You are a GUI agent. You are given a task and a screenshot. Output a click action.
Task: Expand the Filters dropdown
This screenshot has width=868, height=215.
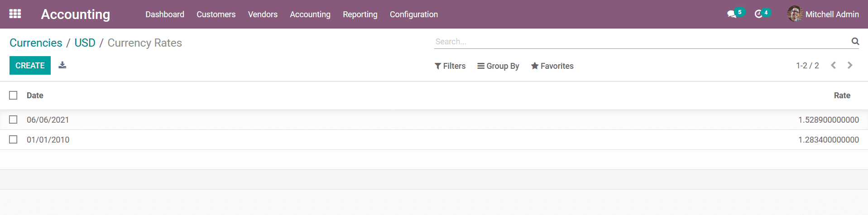[450, 66]
